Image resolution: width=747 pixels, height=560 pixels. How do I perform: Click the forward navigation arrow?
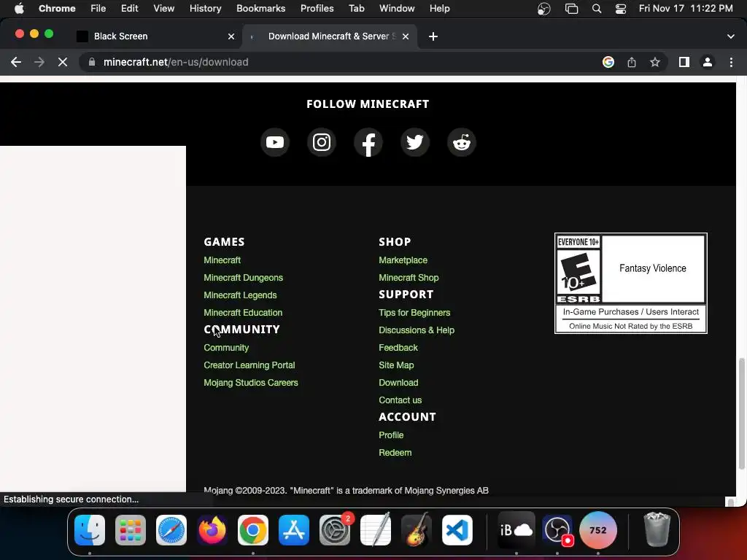tap(39, 62)
